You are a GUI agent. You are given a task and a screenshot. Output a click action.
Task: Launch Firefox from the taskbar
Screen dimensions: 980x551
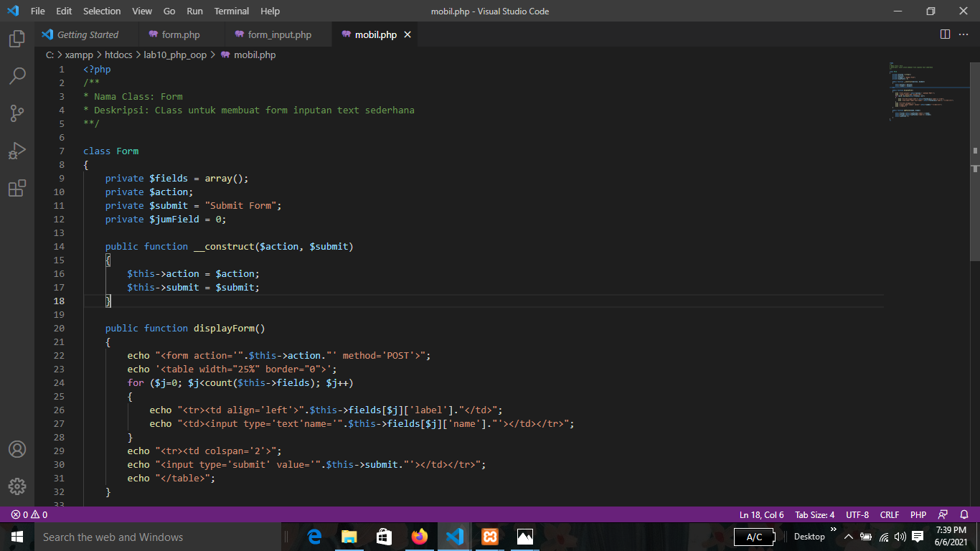(x=420, y=536)
